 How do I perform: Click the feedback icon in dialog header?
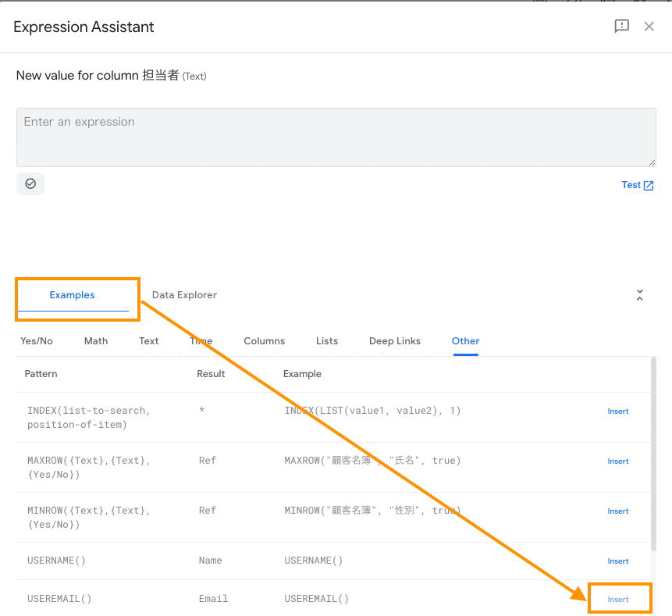pos(621,27)
